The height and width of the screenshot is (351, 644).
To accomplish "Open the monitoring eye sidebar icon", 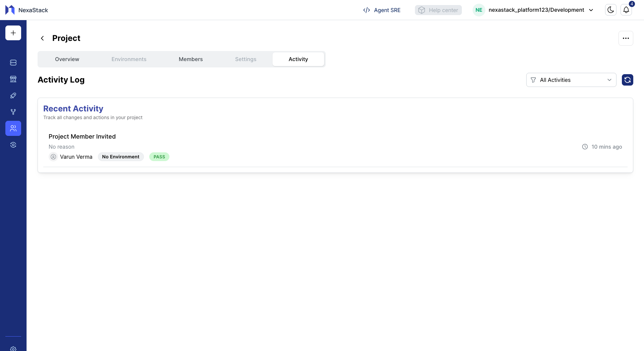I will pyautogui.click(x=13, y=145).
